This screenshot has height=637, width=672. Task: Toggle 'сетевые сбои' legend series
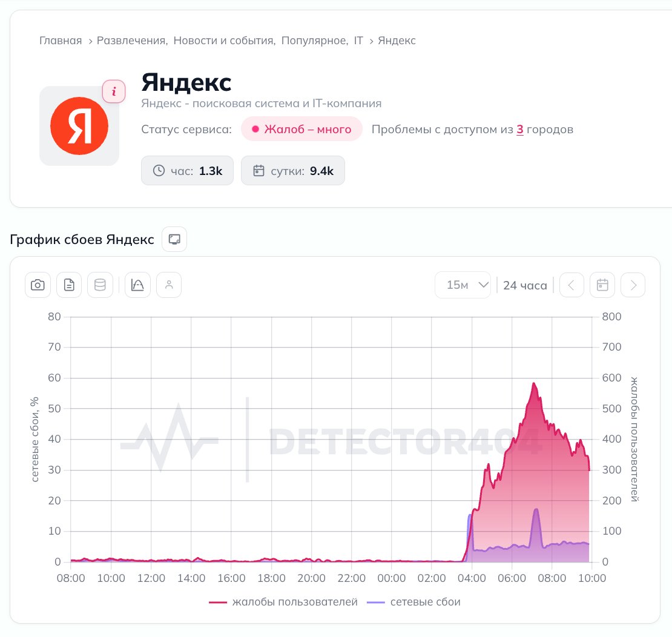pos(414,602)
